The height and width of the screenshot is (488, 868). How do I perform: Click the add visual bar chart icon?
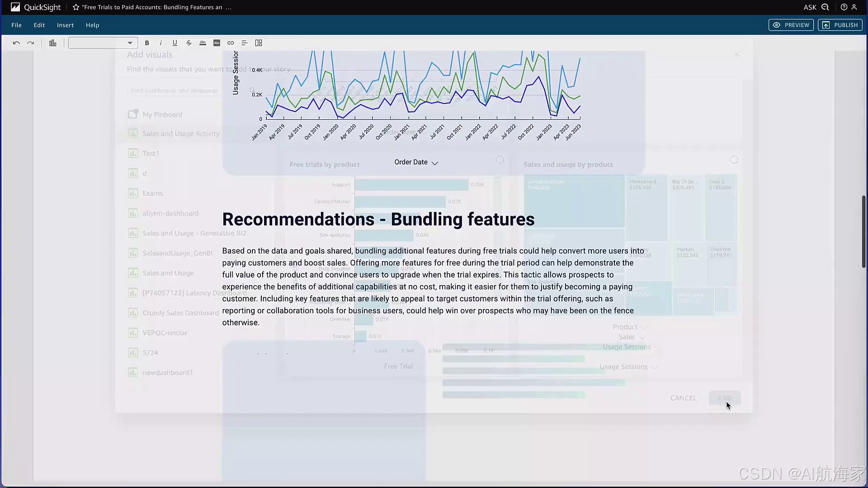[53, 43]
